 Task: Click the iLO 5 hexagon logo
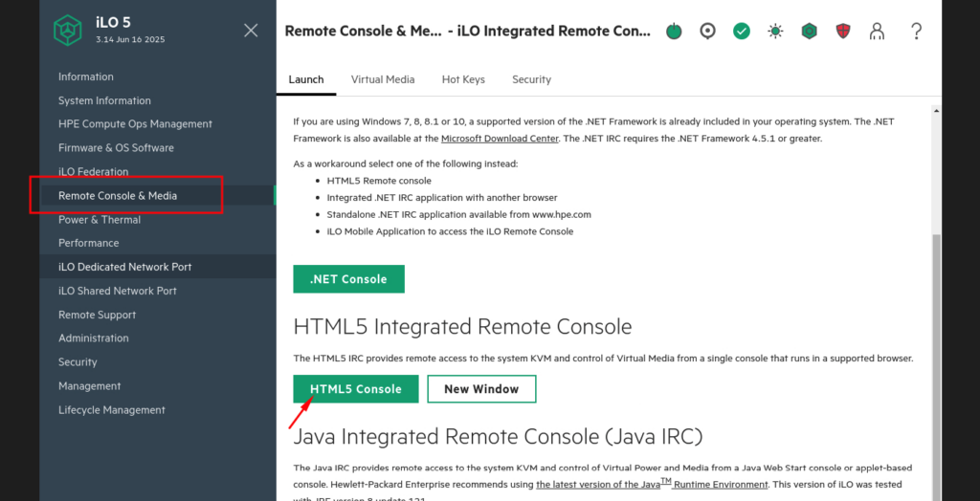click(x=67, y=30)
